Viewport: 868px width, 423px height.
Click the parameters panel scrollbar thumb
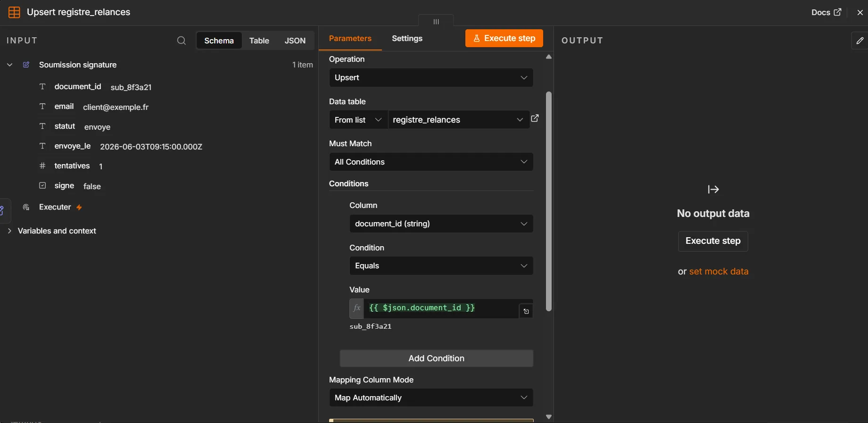click(x=548, y=201)
